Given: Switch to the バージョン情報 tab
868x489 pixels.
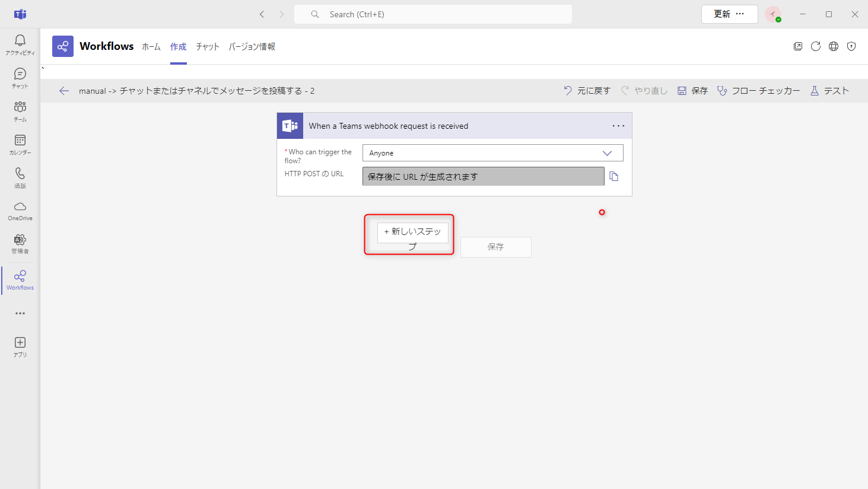Looking at the screenshot, I should 252,46.
